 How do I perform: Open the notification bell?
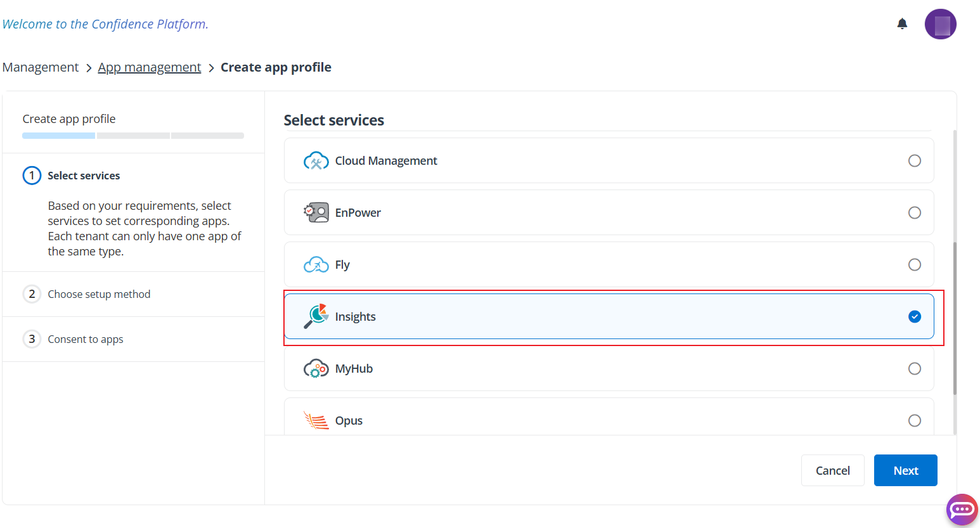902,23
